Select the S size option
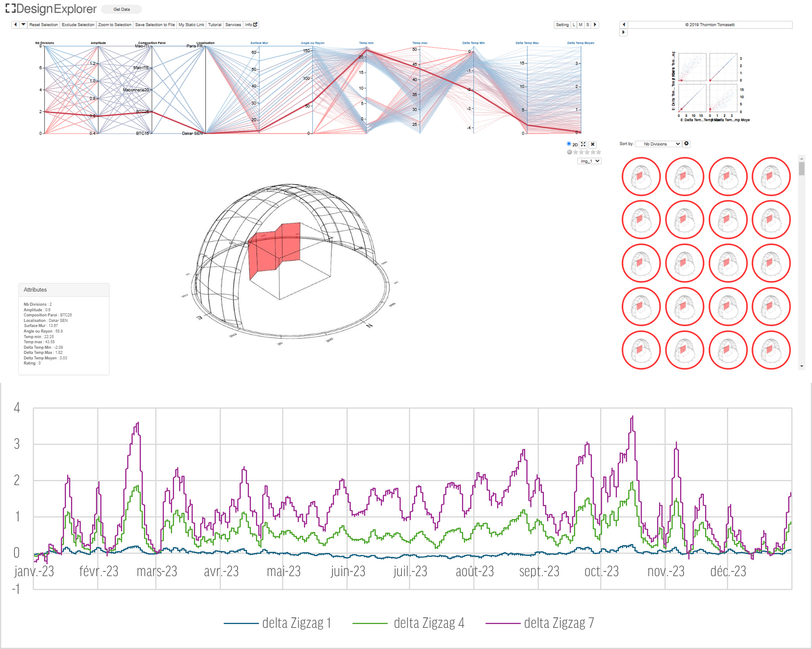 click(588, 25)
